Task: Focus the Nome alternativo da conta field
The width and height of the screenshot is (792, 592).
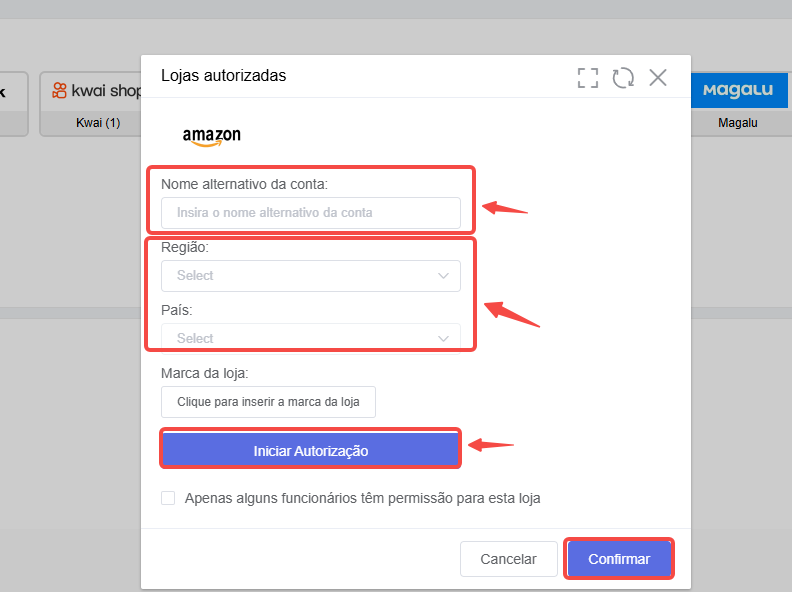Action: pos(311,213)
